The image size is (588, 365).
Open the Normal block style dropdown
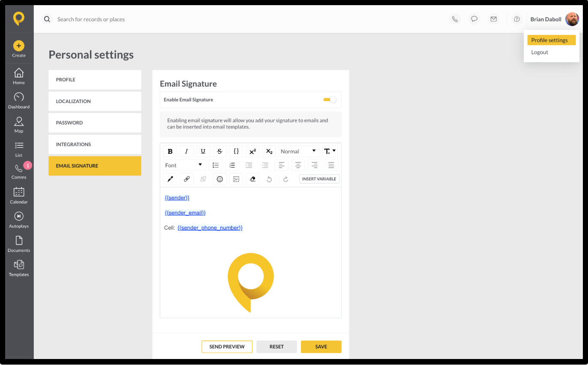pyautogui.click(x=299, y=151)
